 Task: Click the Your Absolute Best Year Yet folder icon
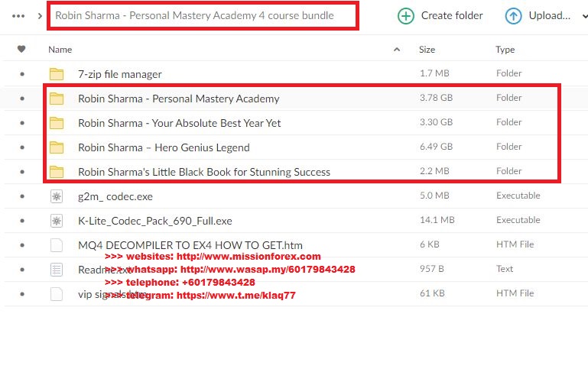[x=57, y=123]
